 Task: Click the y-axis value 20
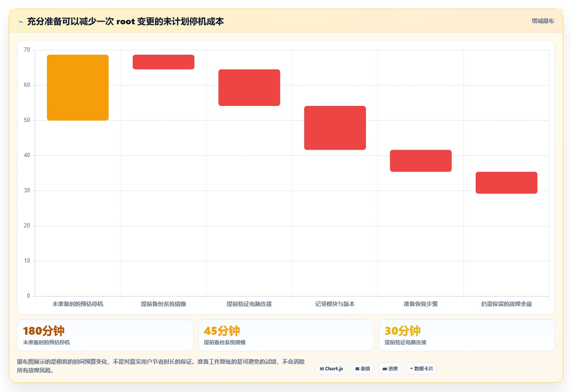[x=27, y=226]
